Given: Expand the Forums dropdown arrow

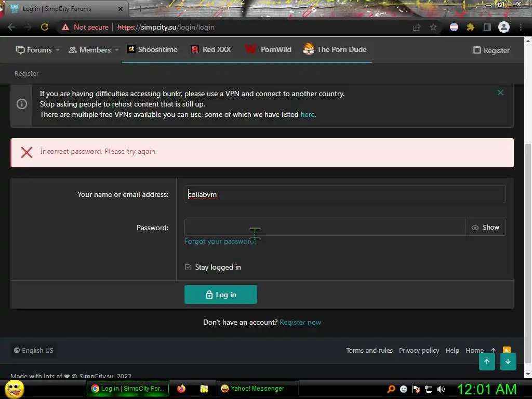Looking at the screenshot, I should point(58,50).
